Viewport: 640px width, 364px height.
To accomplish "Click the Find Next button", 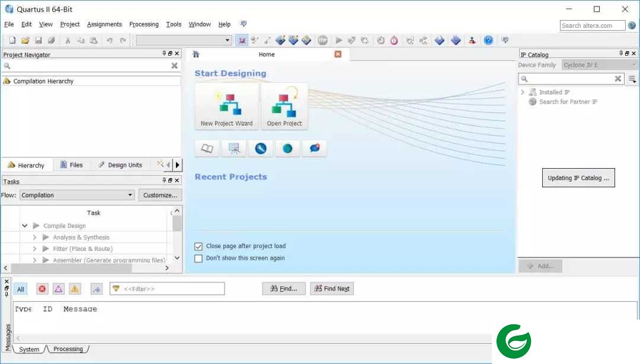I will tap(332, 289).
